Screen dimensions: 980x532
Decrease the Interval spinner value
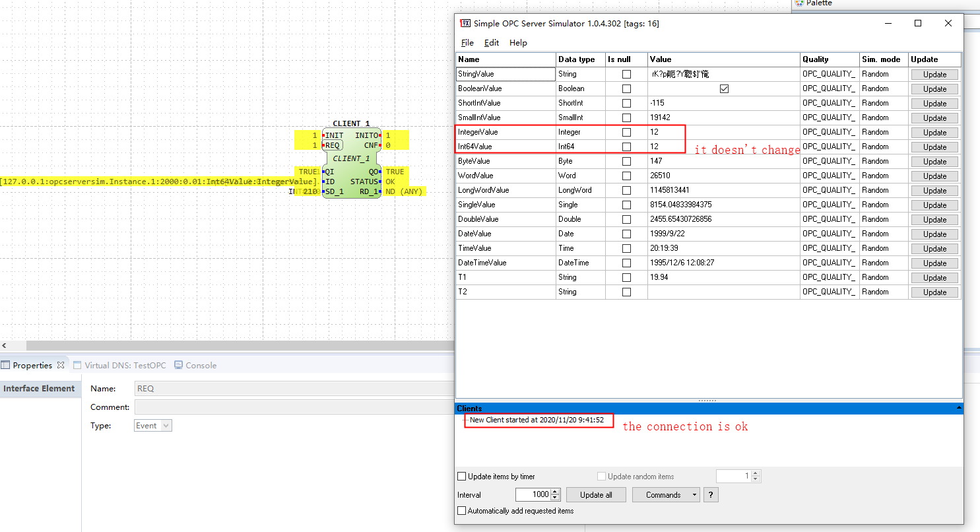[555, 498]
